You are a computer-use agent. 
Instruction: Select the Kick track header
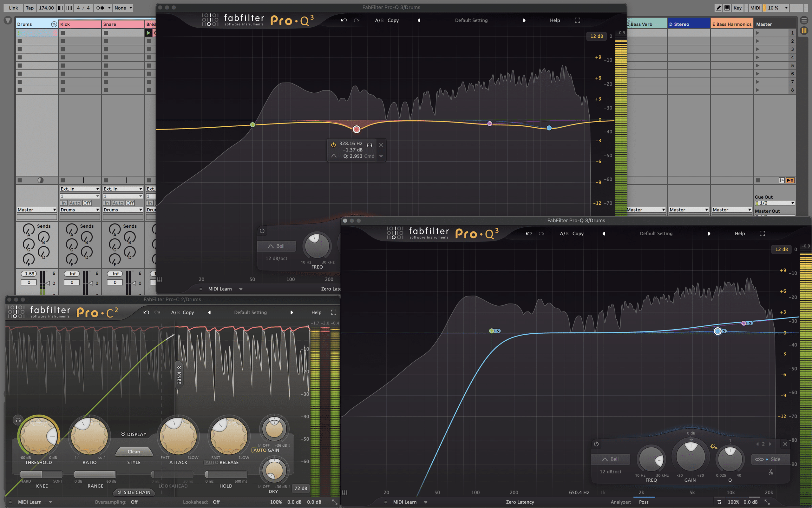point(80,24)
